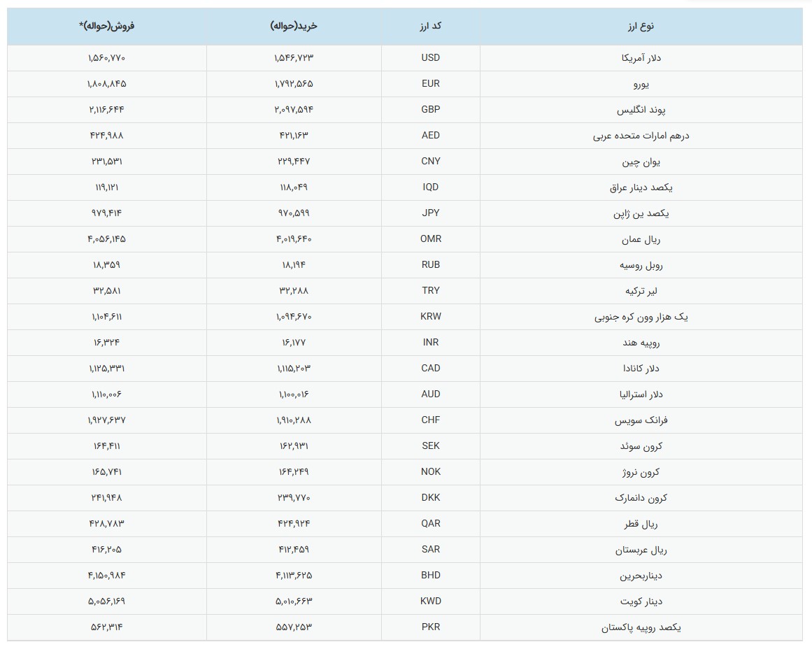Select the CNY buy price cell

click(x=294, y=161)
